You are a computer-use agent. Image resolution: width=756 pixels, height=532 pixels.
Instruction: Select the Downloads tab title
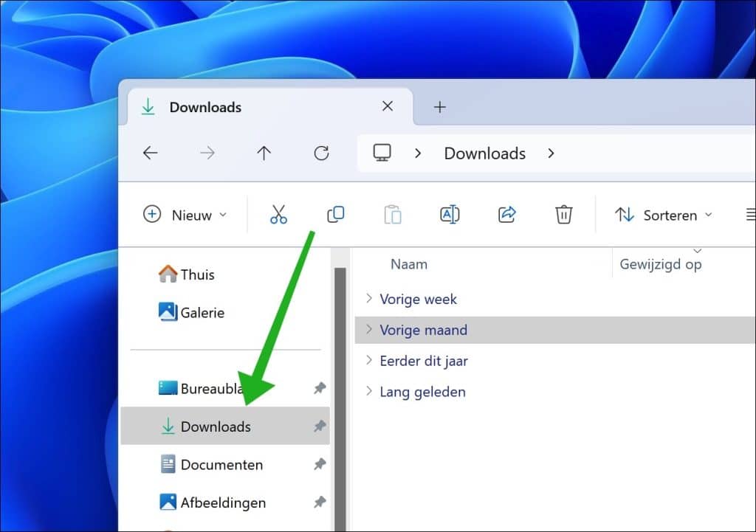click(x=205, y=107)
